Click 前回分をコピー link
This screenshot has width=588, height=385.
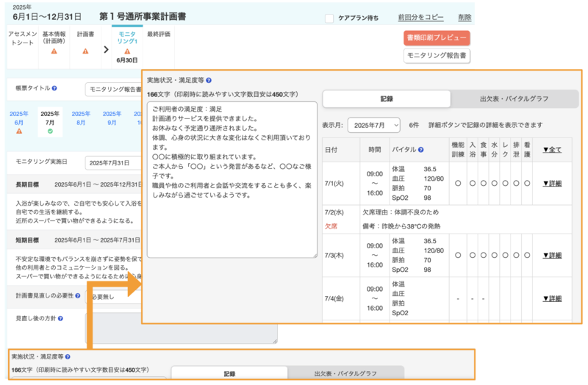click(420, 17)
